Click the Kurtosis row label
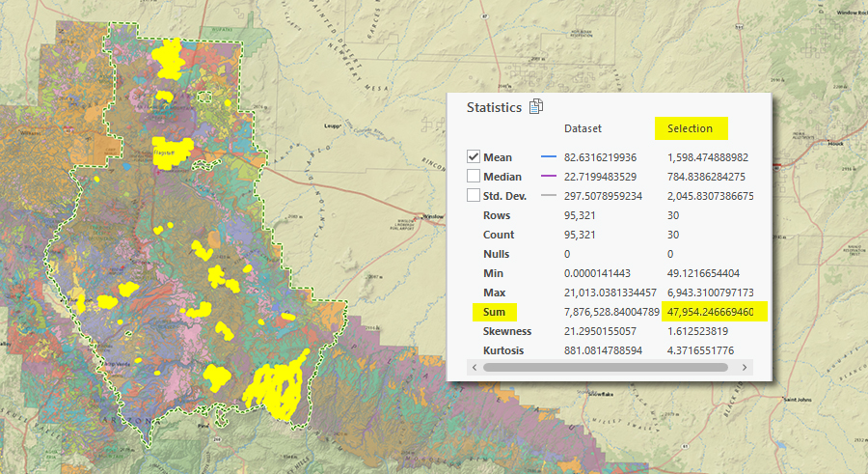 pyautogui.click(x=503, y=351)
